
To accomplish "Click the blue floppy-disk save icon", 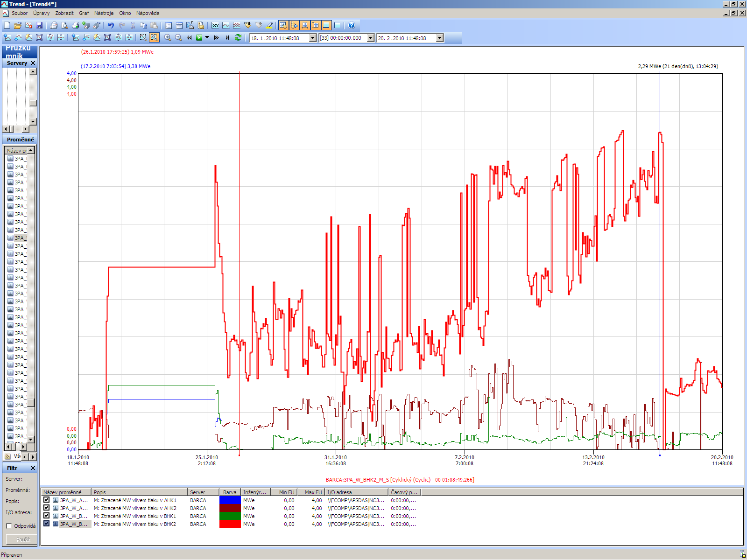I will (x=39, y=26).
